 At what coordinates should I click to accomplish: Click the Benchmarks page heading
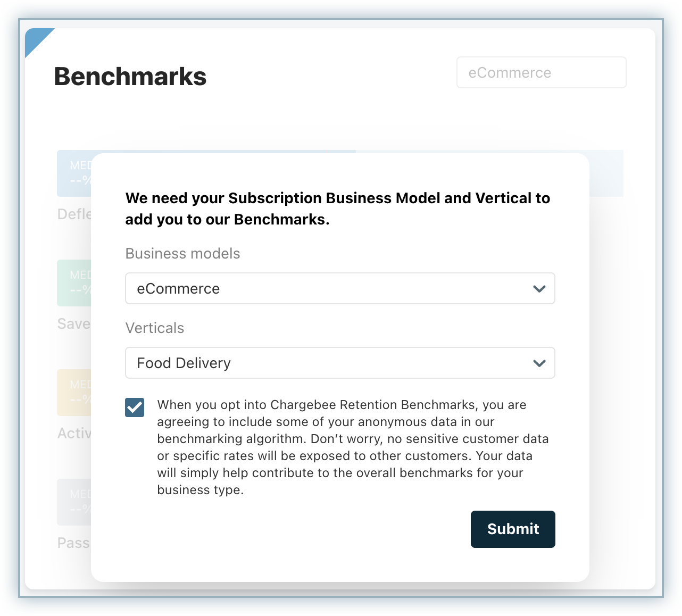coord(130,77)
